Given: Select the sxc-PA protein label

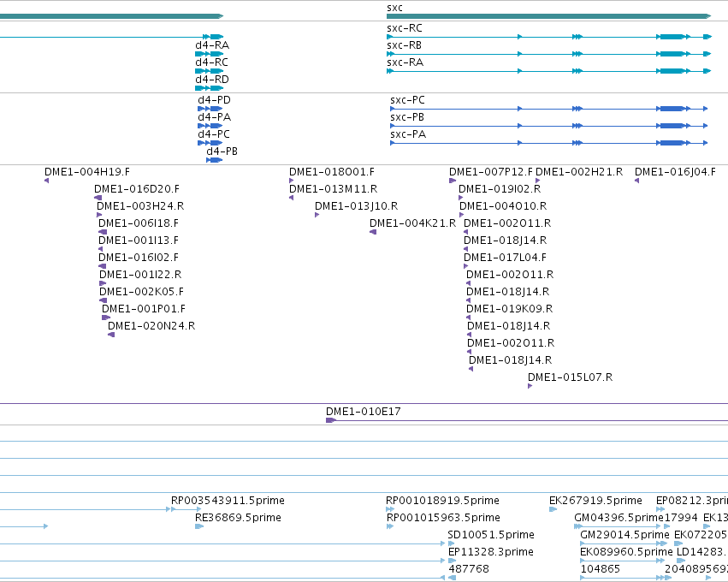Looking at the screenshot, I should (x=408, y=134).
